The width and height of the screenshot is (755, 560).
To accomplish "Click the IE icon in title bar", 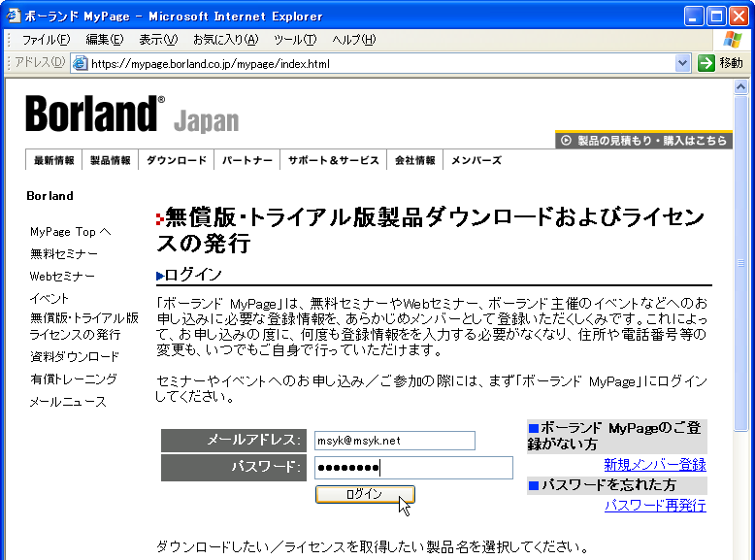I will [x=13, y=16].
